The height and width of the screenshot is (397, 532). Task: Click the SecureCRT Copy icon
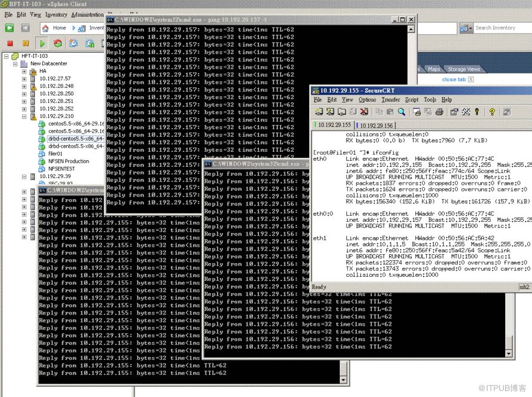pyautogui.click(x=380, y=112)
